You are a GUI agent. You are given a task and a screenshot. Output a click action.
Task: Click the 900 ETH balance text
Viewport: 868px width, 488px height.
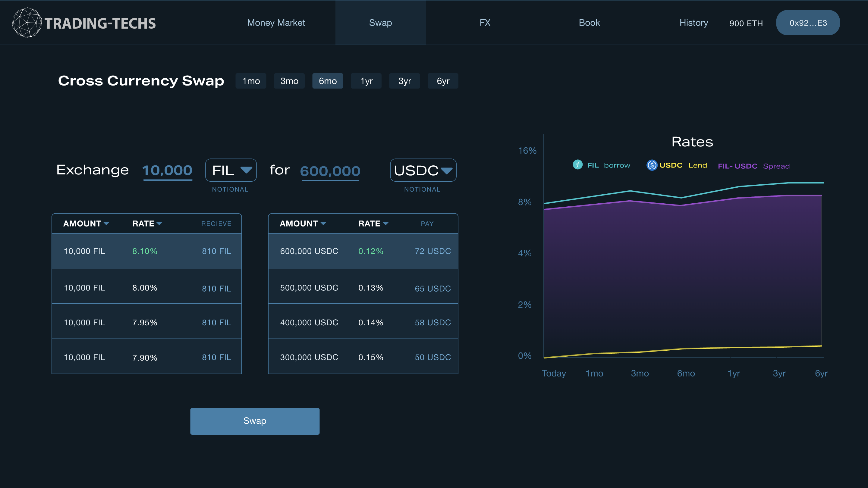(746, 23)
